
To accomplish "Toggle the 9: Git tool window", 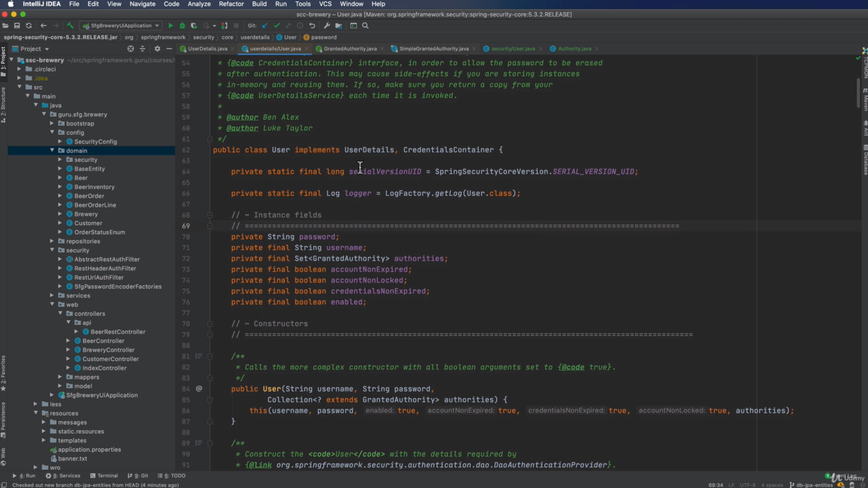I will click(138, 476).
